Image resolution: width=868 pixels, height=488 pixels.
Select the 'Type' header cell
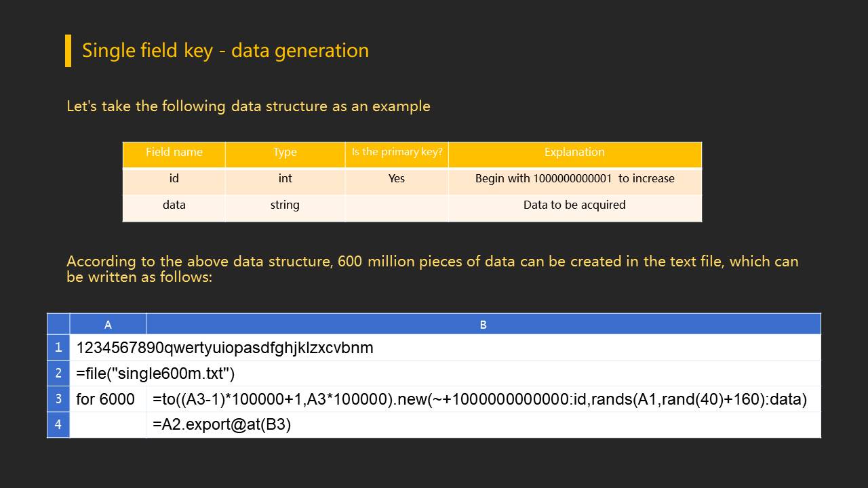(285, 152)
